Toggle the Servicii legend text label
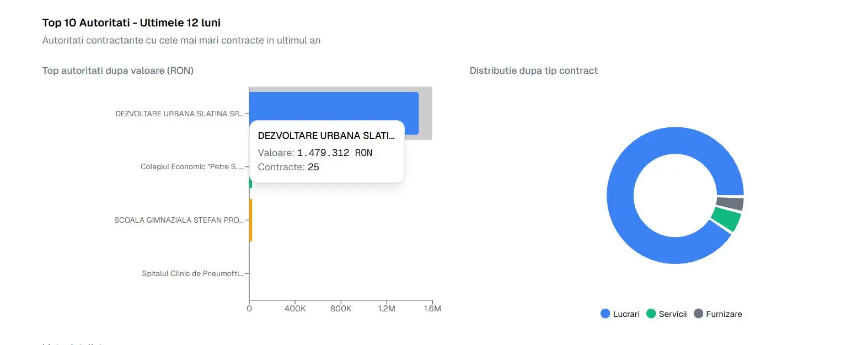This screenshot has width=868, height=345. 673,314
